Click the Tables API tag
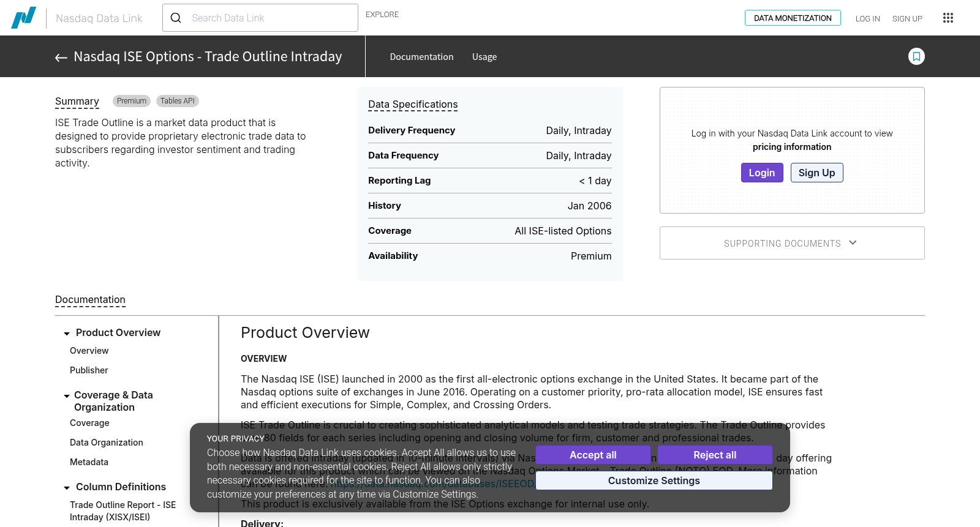This screenshot has height=527, width=980. tap(178, 101)
